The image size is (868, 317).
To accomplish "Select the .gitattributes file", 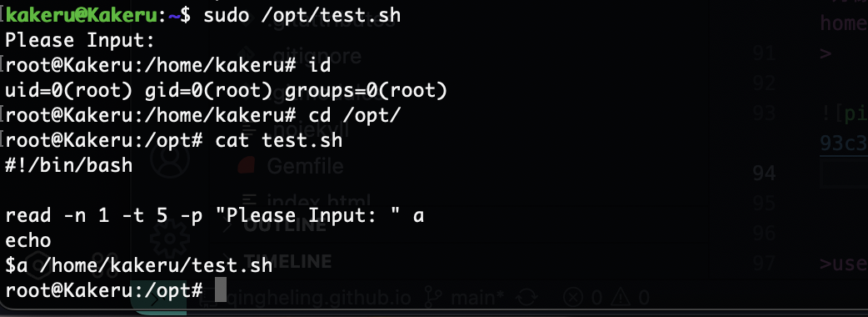I will coord(332,23).
